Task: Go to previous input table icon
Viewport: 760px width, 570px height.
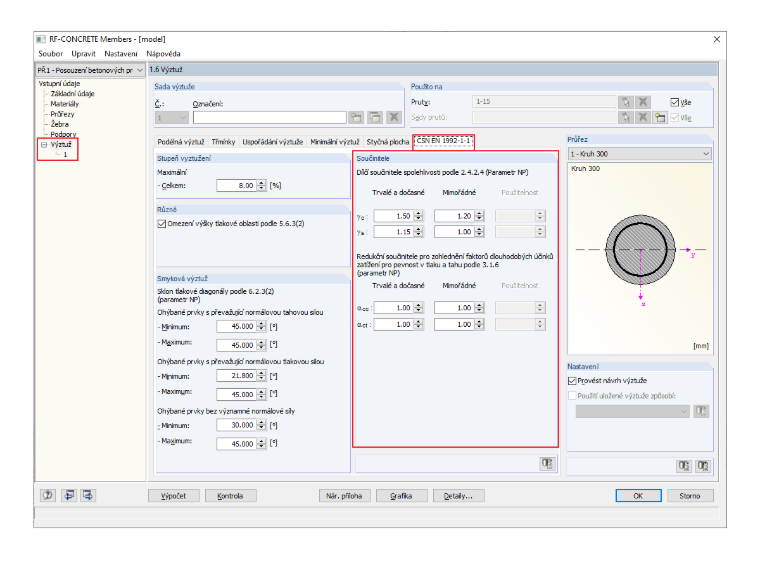Action: [x=69, y=495]
